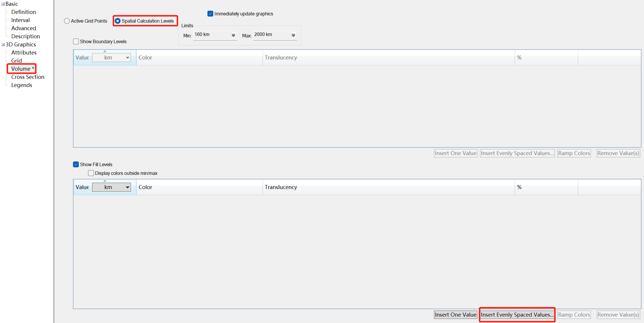This screenshot has height=323, width=644.
Task: Select Attributes under 3D Graphics
Action: [24, 53]
